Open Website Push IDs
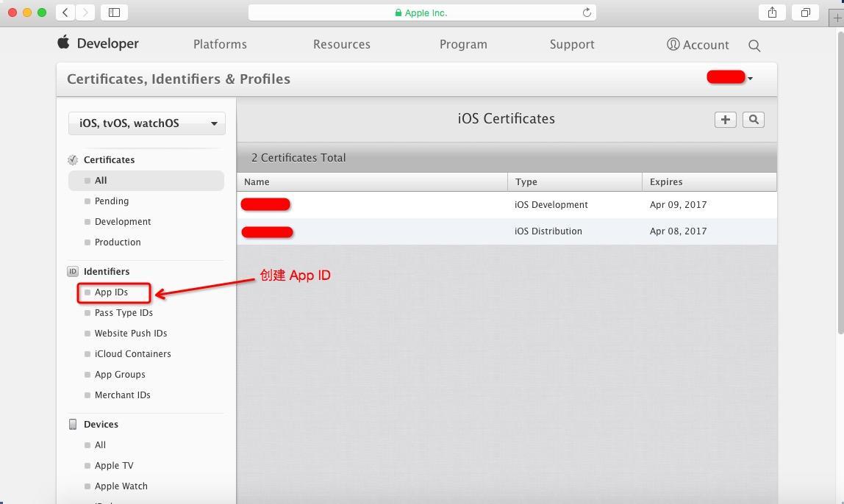This screenshot has width=844, height=504. 131,333
